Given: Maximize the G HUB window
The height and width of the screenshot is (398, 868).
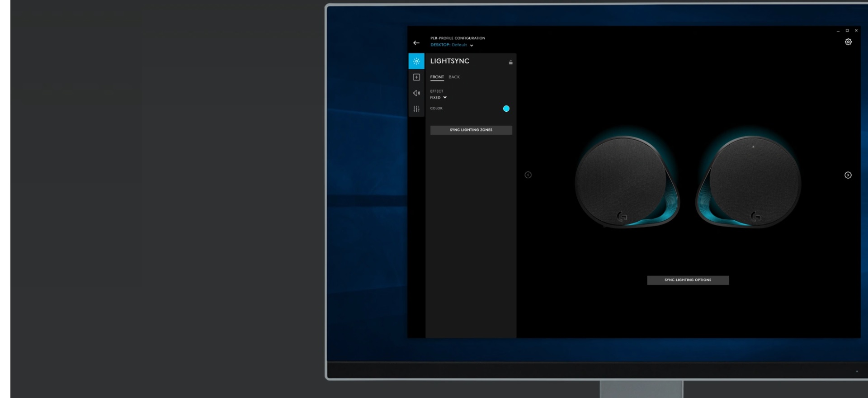Looking at the screenshot, I should click(847, 31).
